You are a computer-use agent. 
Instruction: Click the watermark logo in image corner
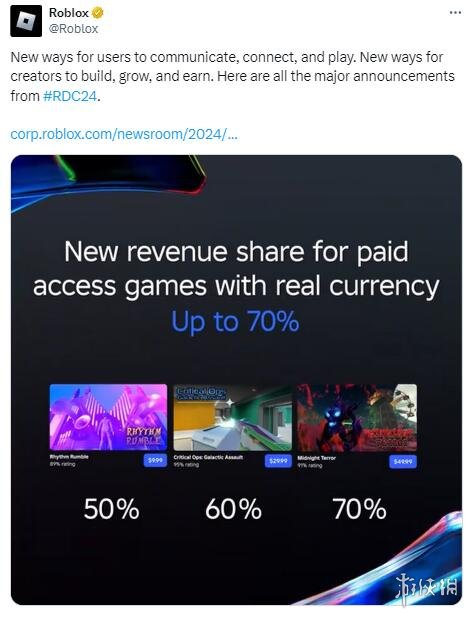pyautogui.click(x=427, y=587)
